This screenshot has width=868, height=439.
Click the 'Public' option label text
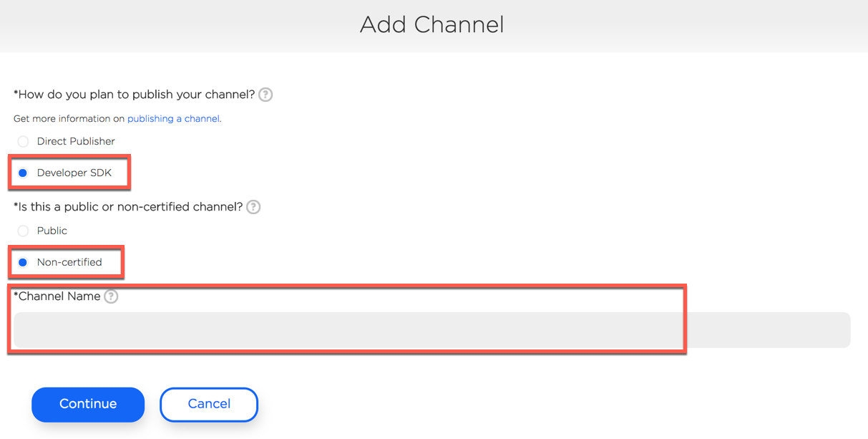52,231
